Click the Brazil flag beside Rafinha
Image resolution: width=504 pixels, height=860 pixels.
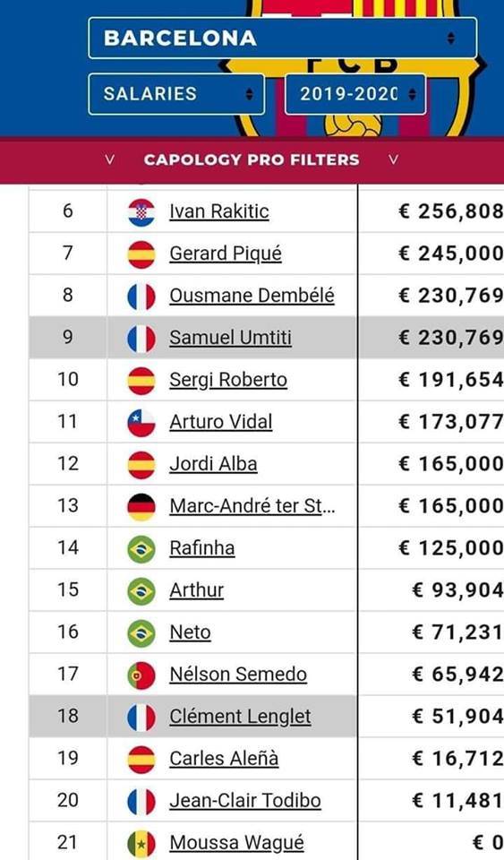141,549
